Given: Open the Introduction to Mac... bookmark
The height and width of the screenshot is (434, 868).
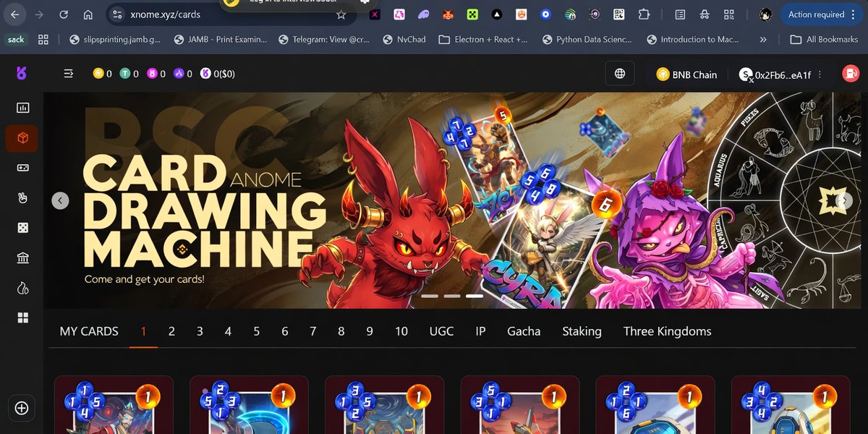Looking at the screenshot, I should coord(693,40).
